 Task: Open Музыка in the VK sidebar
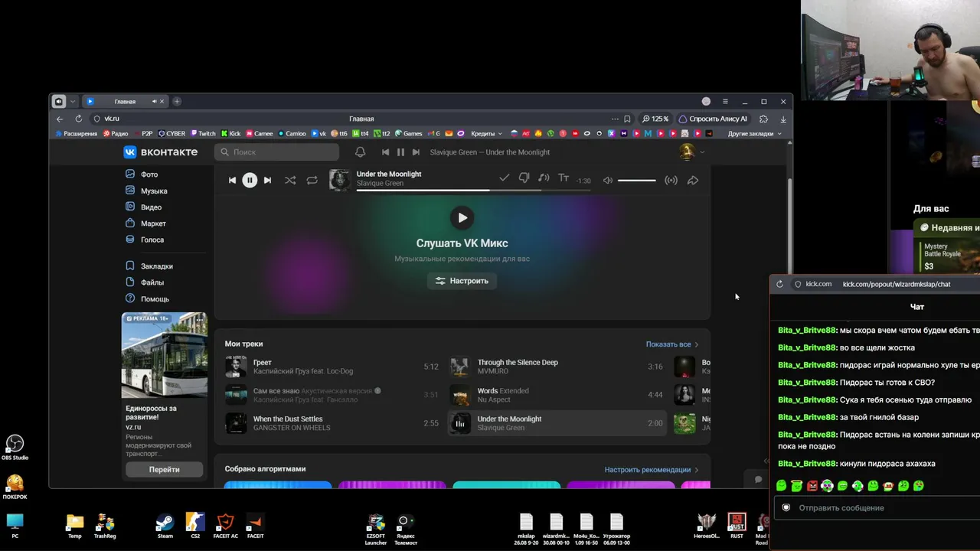[x=154, y=191]
